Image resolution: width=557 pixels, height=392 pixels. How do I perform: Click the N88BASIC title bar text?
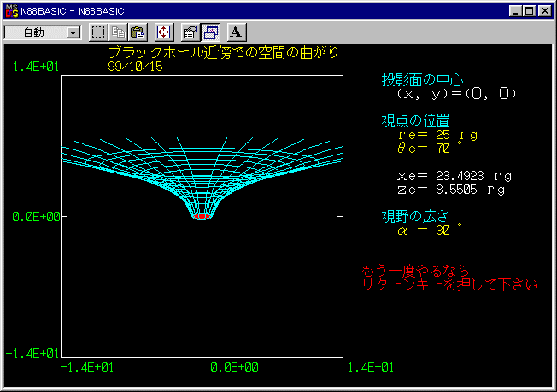(73, 11)
